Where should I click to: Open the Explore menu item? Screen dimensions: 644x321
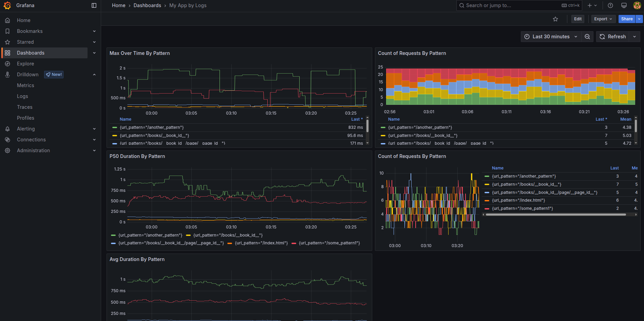[x=25, y=64]
